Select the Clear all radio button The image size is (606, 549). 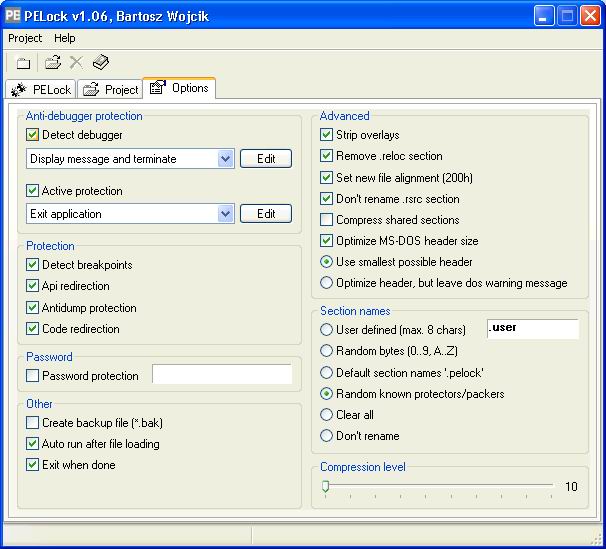click(326, 415)
